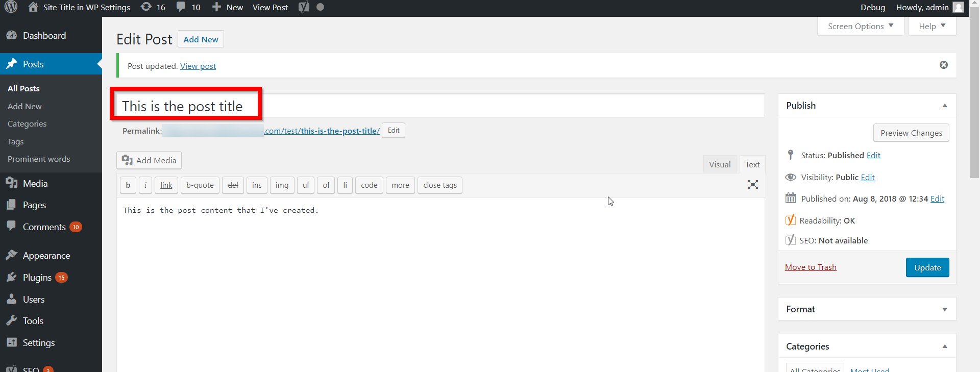Click Move to Trash link

811,267
